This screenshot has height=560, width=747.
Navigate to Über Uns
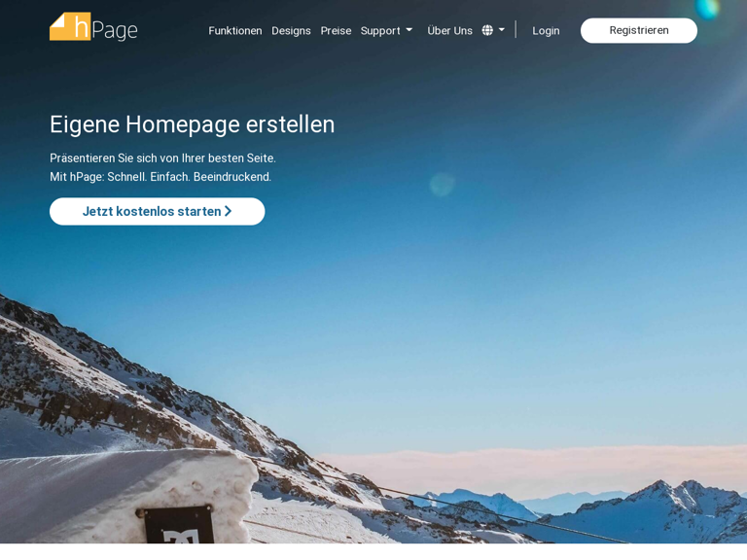(x=449, y=30)
